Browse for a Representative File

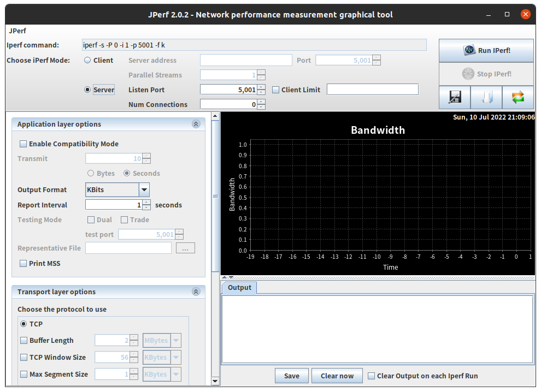pyautogui.click(x=185, y=248)
